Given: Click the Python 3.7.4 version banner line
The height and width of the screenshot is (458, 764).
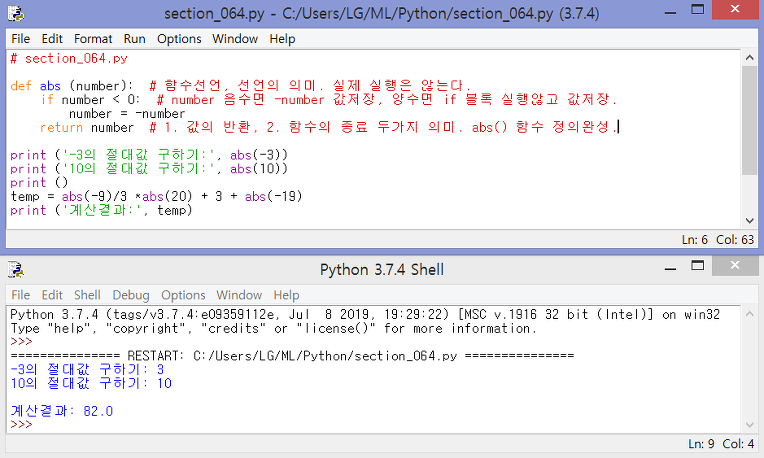Looking at the screenshot, I should 365,315.
